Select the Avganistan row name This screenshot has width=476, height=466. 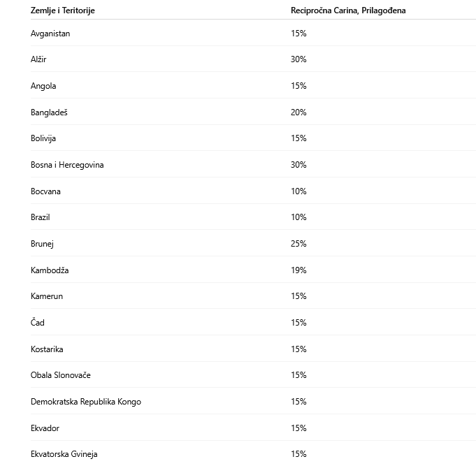(50, 34)
